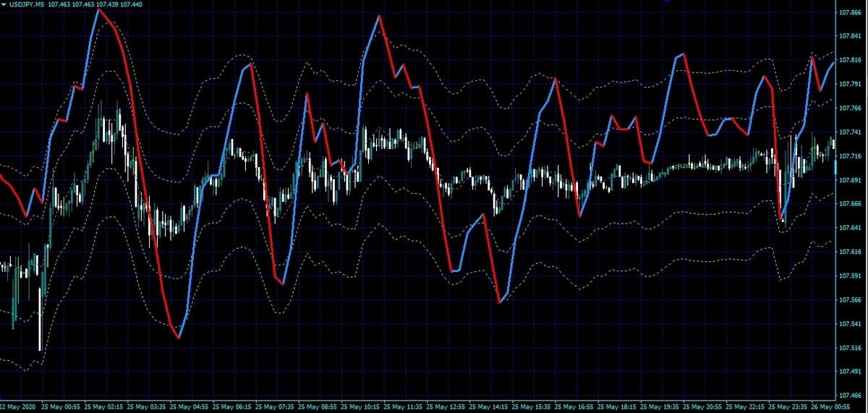Click the 107.491 price scale label

pos(849,372)
